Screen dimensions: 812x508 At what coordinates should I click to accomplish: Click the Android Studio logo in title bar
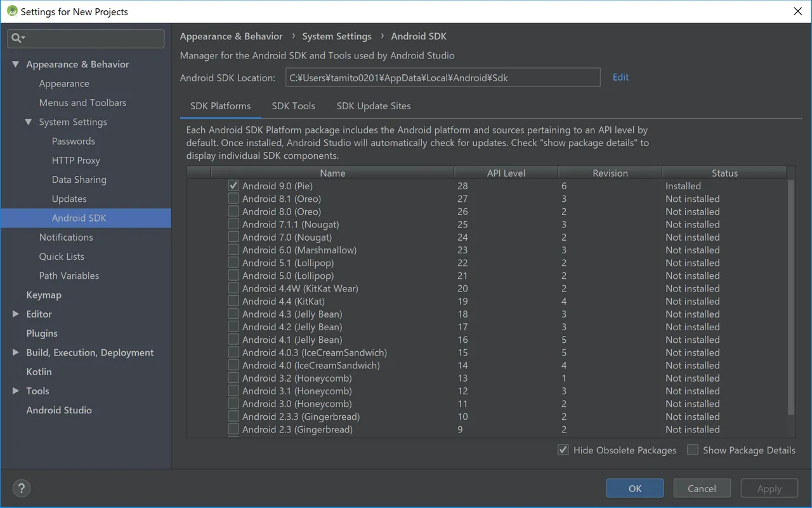(x=12, y=11)
